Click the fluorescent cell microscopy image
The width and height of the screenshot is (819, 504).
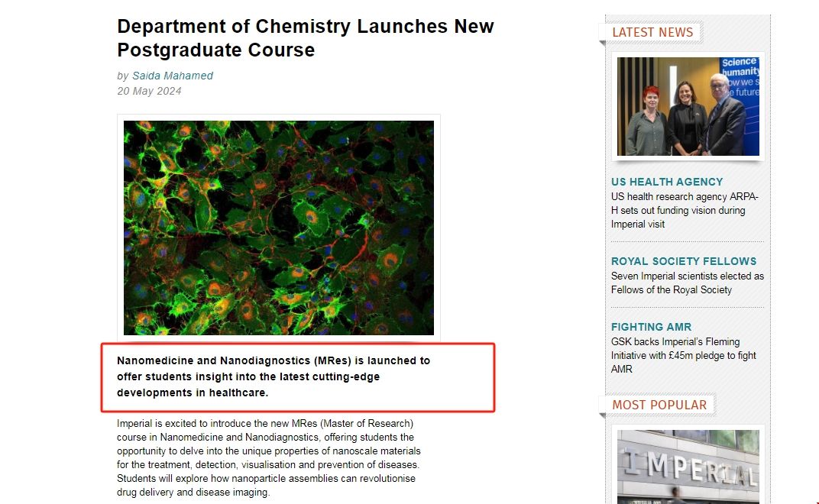tap(279, 228)
